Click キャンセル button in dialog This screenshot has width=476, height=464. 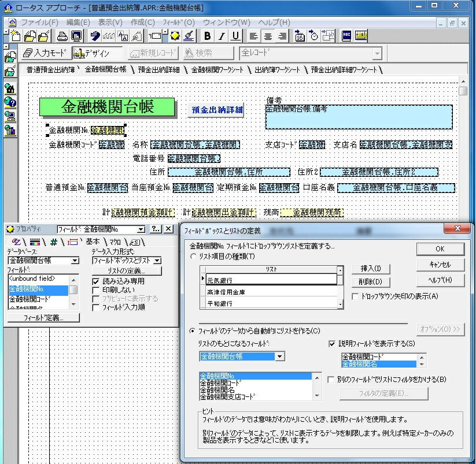coord(440,265)
